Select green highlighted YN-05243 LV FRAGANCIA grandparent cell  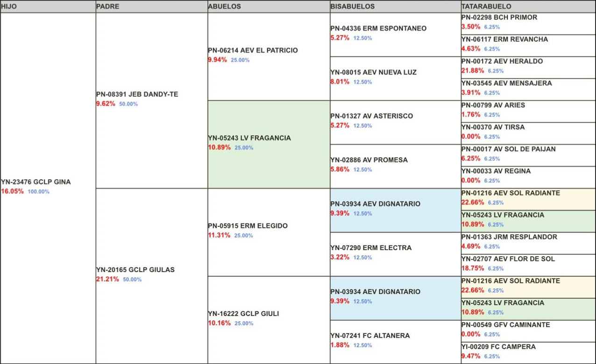click(269, 144)
